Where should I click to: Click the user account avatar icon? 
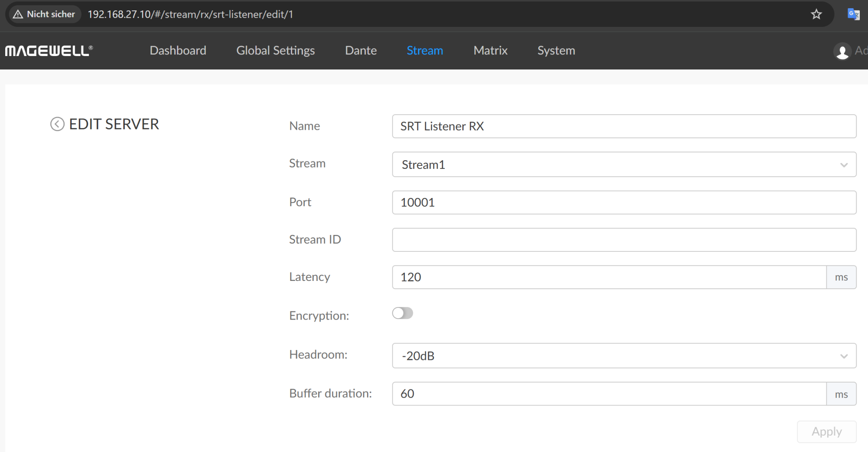[842, 51]
